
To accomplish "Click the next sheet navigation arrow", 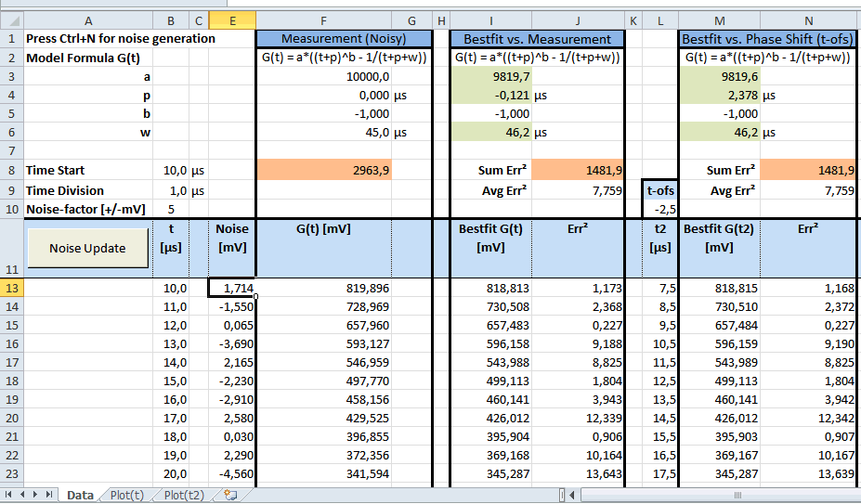I will coord(36,496).
